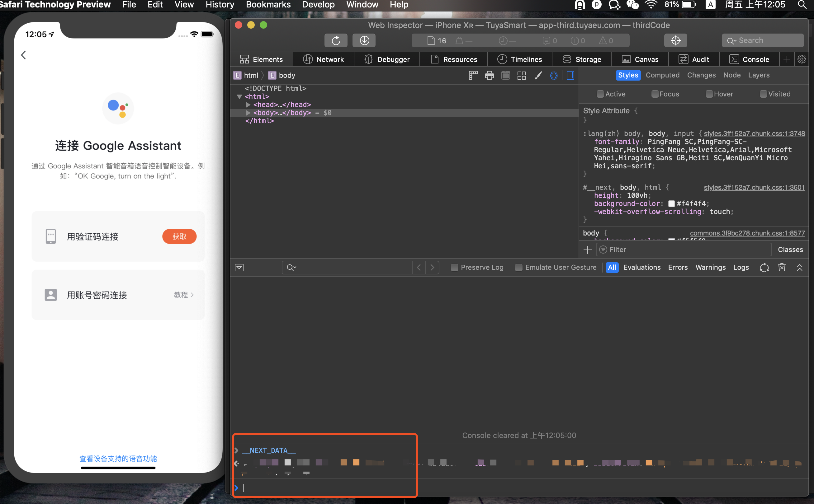Toggle shadow DOM brackets icon
Screen dimensions: 814x504
pos(554,75)
